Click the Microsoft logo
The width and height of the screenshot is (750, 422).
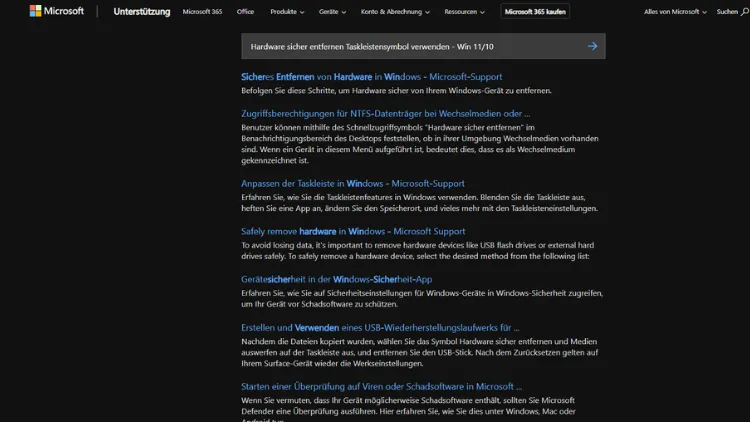point(56,11)
